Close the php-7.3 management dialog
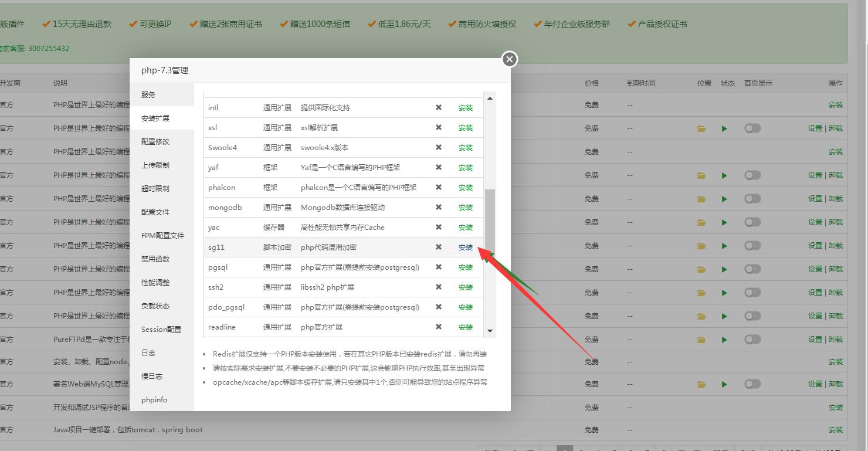The width and height of the screenshot is (868, 451). (x=510, y=59)
